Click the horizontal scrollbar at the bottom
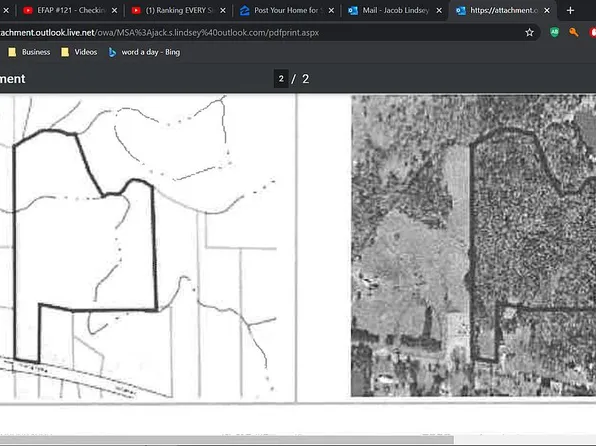The height and width of the screenshot is (446, 596). click(x=227, y=440)
